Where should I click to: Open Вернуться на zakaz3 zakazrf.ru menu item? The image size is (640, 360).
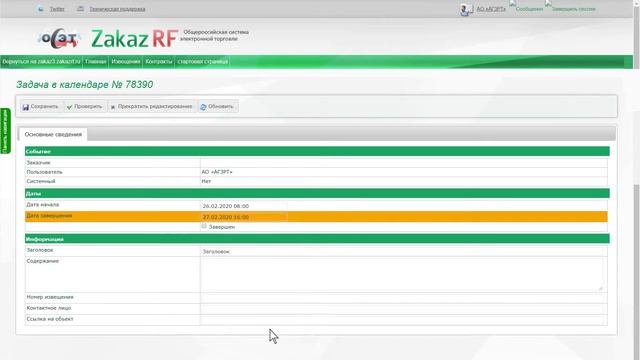coord(41,62)
